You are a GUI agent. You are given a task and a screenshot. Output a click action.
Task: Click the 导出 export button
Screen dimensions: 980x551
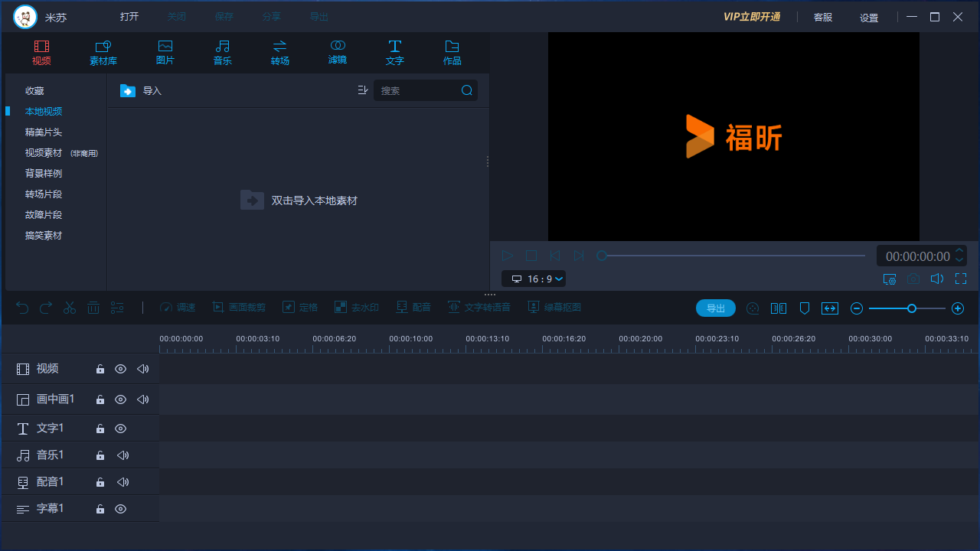point(715,308)
